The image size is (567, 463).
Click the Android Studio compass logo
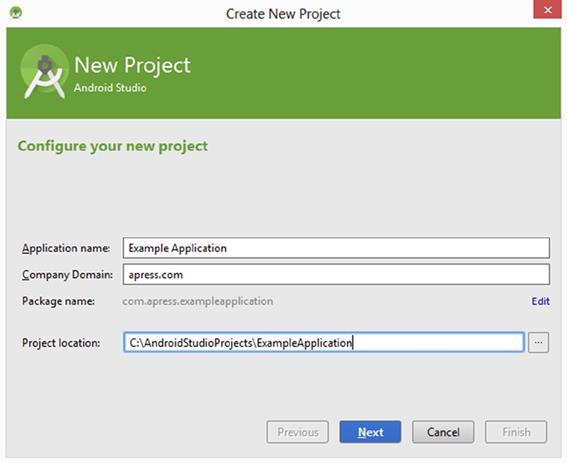click(44, 72)
